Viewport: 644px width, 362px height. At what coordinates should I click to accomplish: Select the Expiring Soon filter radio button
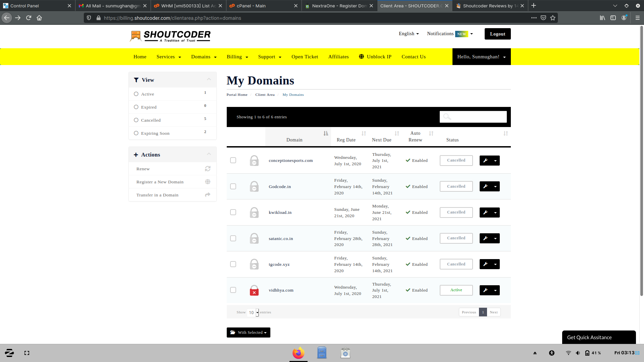(136, 133)
